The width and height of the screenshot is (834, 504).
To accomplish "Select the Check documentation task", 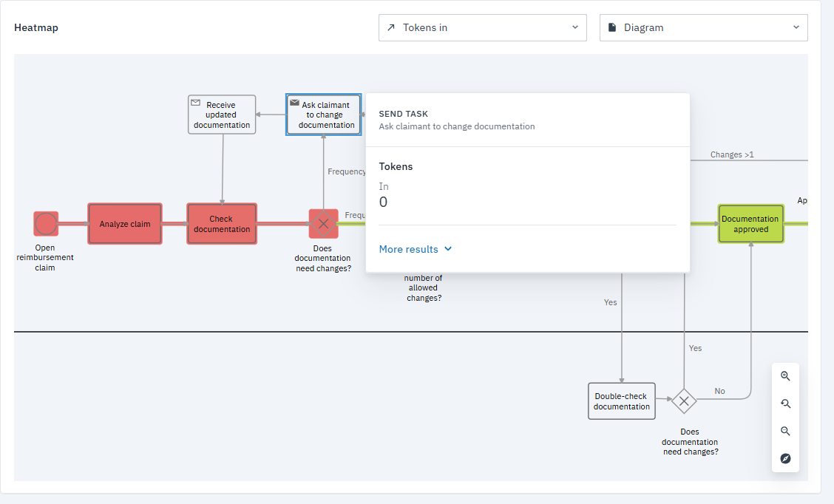I will tap(222, 224).
